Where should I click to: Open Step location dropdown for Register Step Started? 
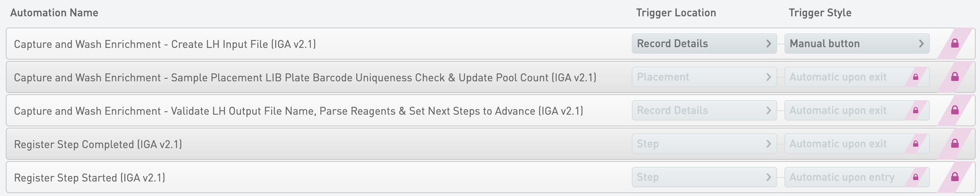coord(704,177)
